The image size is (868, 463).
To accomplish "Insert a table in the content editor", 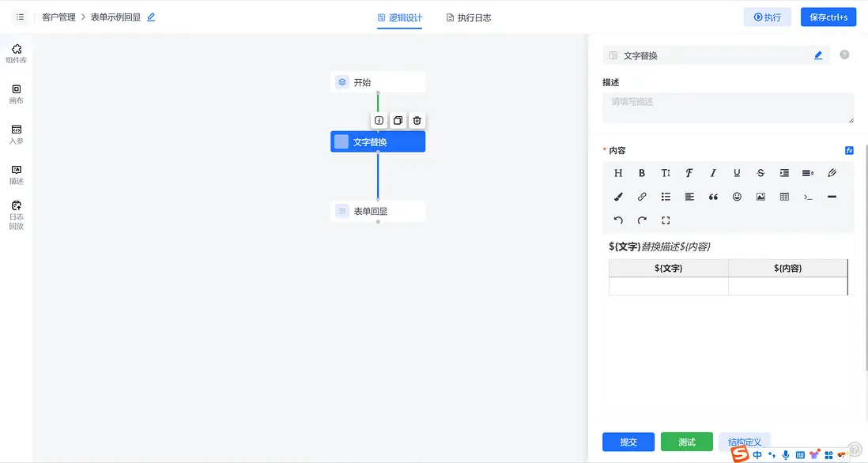I will click(x=783, y=196).
